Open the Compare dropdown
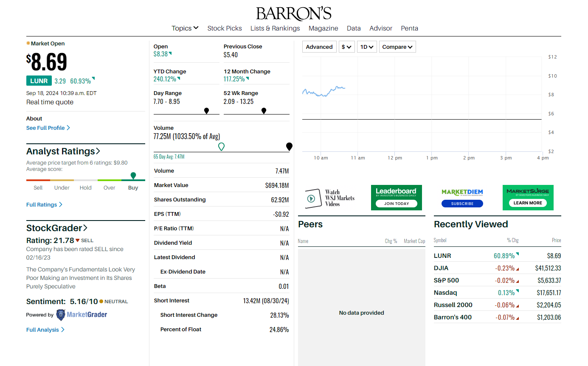This screenshot has width=588, height=366. click(397, 47)
